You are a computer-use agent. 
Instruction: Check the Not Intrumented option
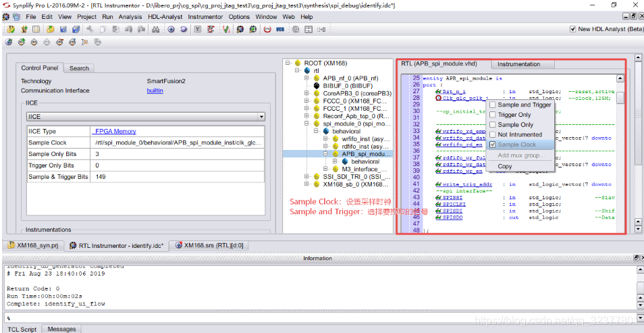(492, 134)
